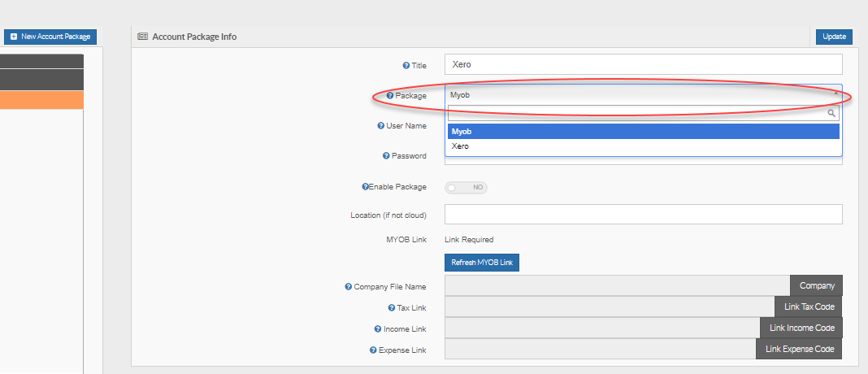Screen dimensions: 868x374
Task: Click the Refresh MYOB Link button
Action: (482, 263)
